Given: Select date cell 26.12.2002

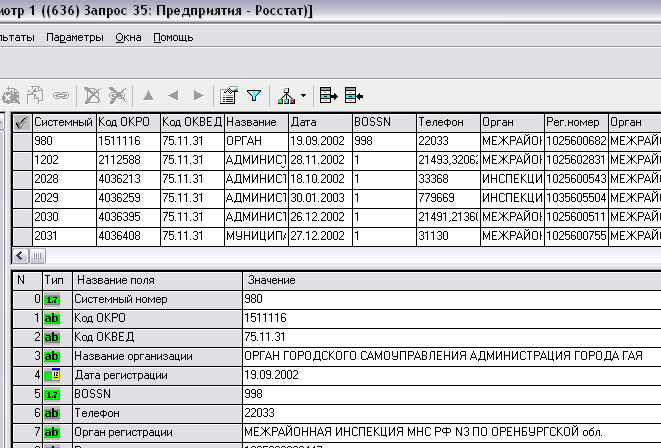Looking at the screenshot, I should (320, 217).
